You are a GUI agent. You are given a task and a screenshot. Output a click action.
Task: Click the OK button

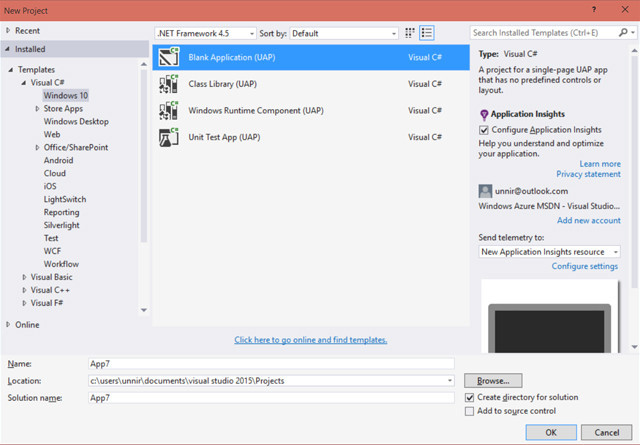(x=551, y=433)
